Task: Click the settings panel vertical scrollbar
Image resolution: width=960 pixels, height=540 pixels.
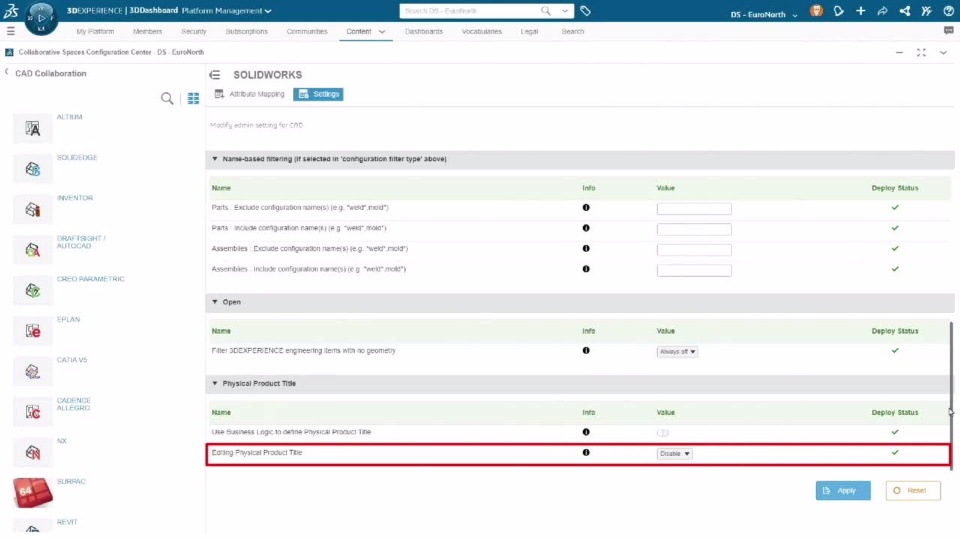Action: tap(951, 396)
